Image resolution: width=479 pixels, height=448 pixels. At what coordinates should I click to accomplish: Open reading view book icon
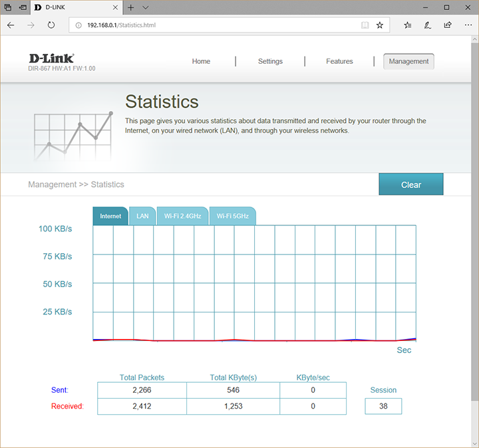[x=364, y=25]
